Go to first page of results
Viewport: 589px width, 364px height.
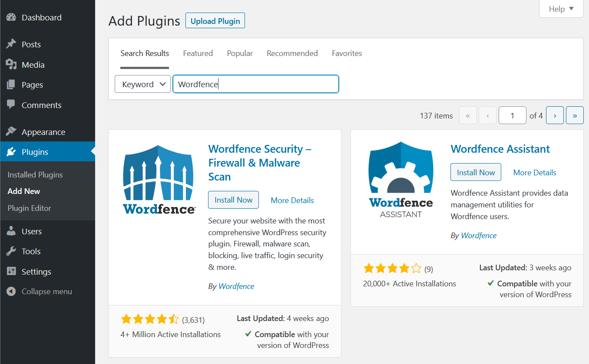pos(468,115)
